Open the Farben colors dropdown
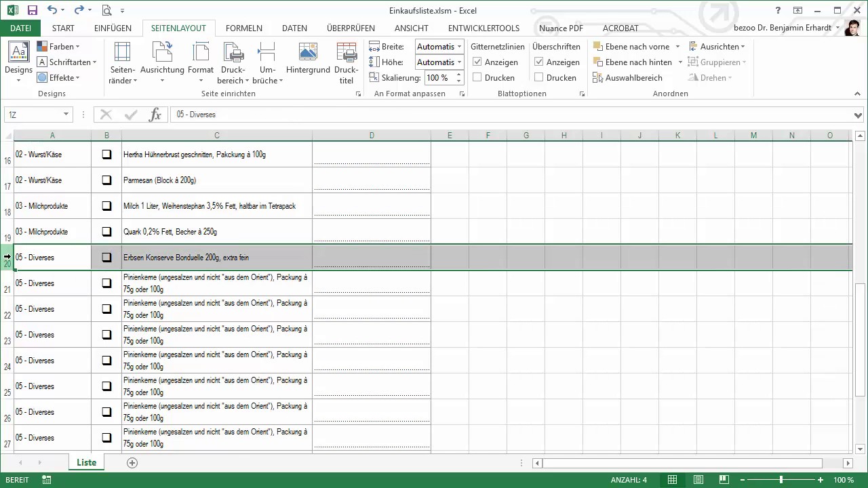Screen dimensions: 868x488 pos(58,47)
